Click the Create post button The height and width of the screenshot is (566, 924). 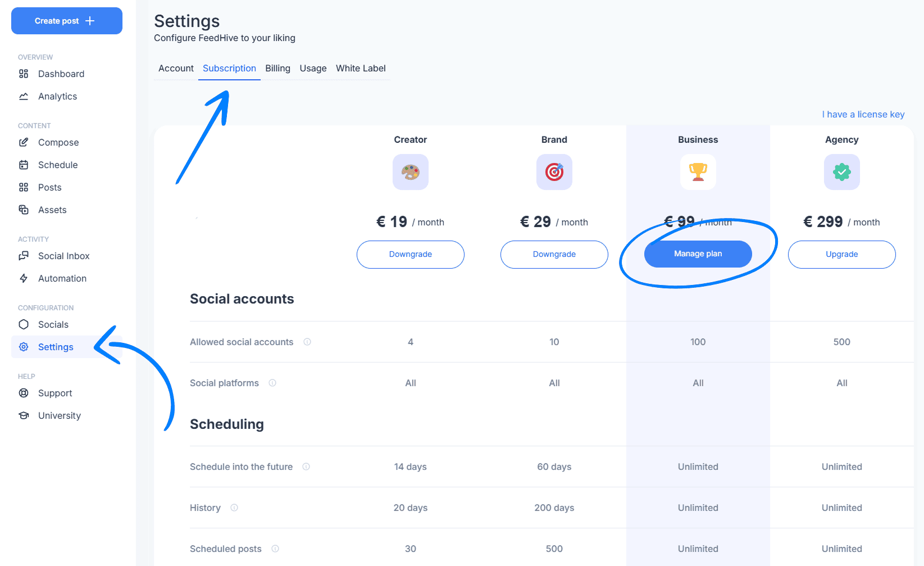(67, 21)
